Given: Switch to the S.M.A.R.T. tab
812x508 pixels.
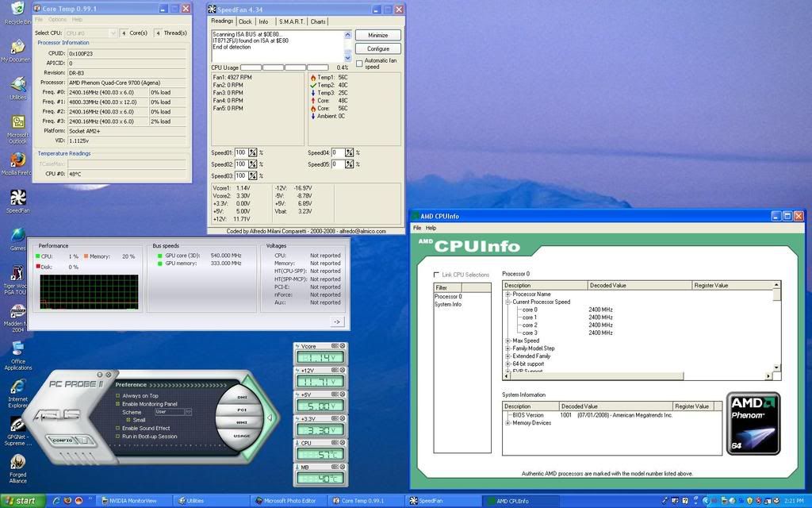Looking at the screenshot, I should click(x=290, y=21).
